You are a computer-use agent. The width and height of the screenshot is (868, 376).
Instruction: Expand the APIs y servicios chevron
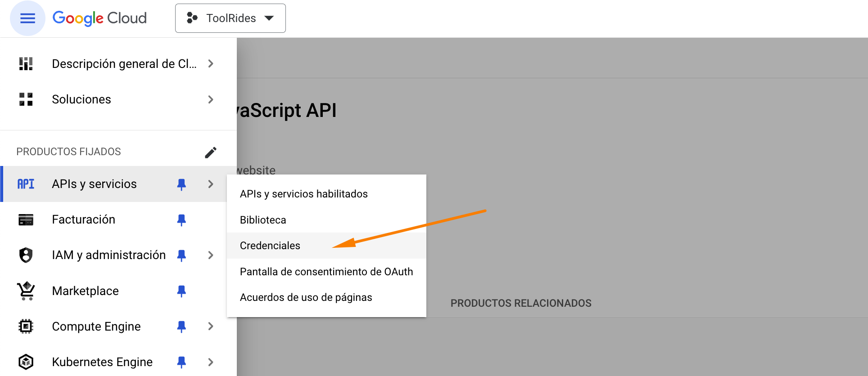click(x=211, y=184)
